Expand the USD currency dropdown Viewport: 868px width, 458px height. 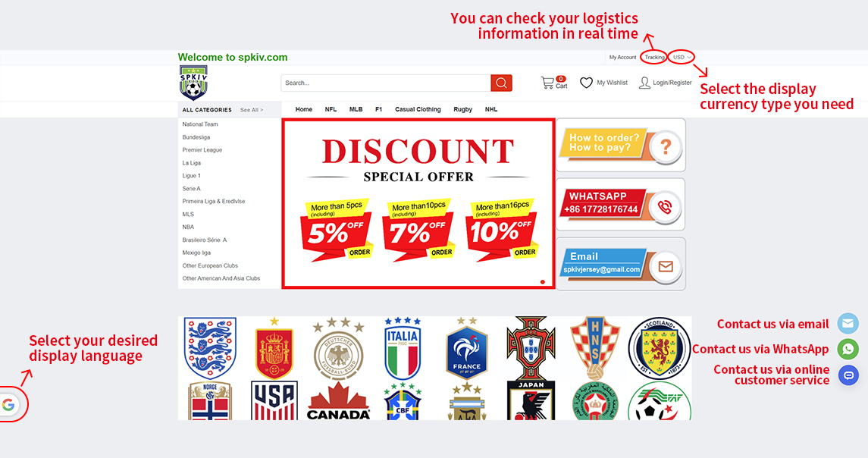[x=682, y=57]
